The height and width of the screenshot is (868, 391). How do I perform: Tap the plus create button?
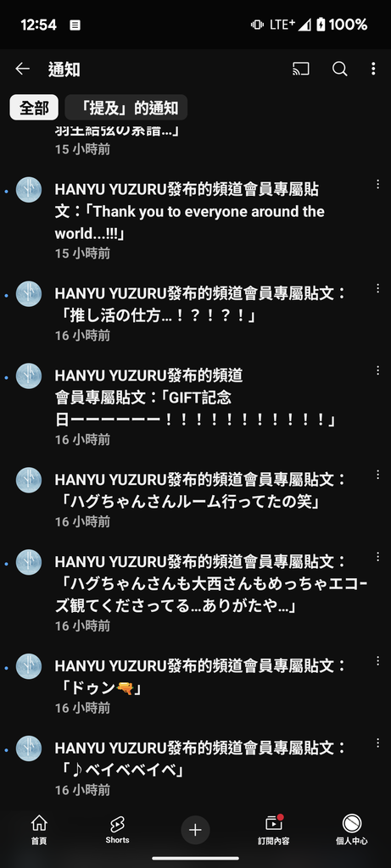(x=195, y=830)
